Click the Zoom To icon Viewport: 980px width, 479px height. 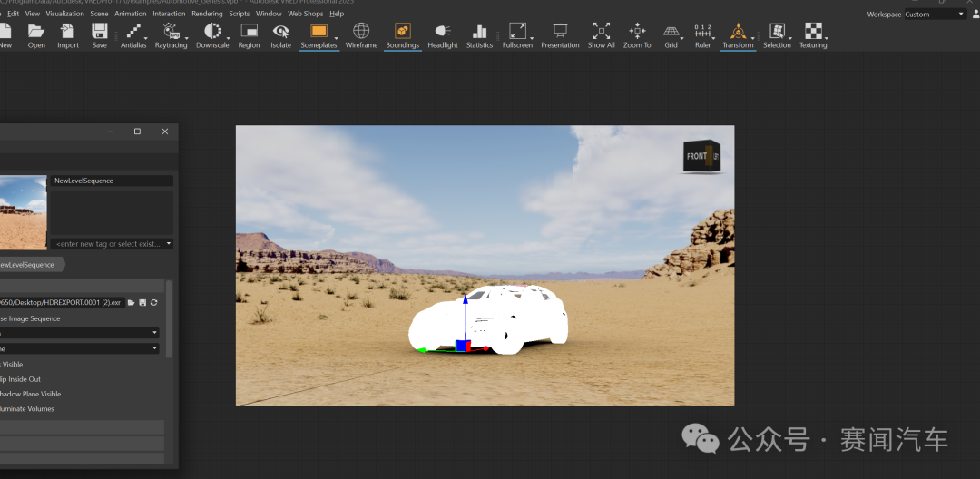point(637,33)
